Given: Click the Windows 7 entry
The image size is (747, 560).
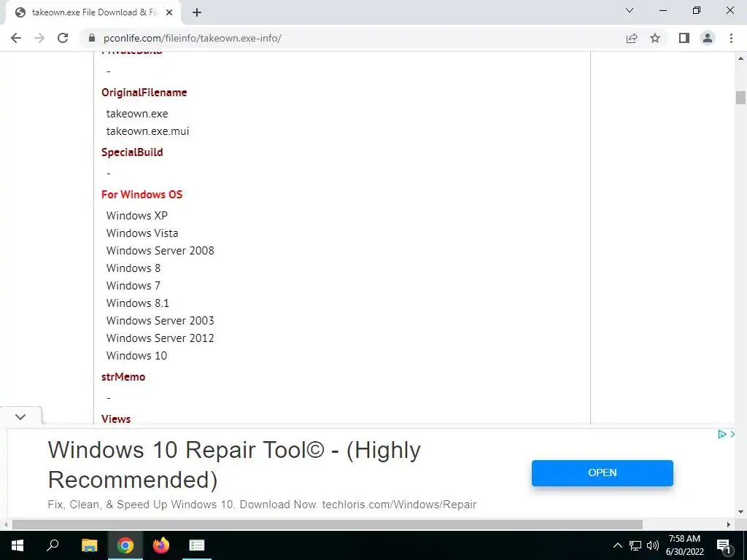Looking at the screenshot, I should click(x=133, y=286).
